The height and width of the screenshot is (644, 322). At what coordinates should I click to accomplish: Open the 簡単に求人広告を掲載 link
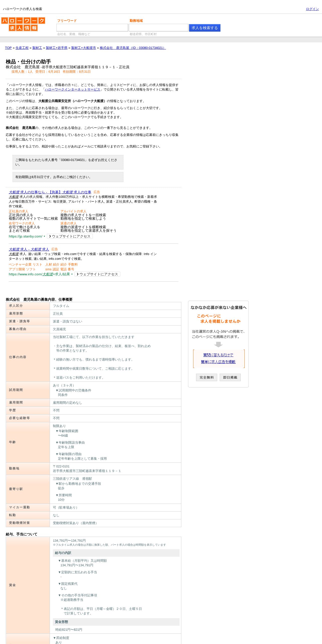pos(218,362)
